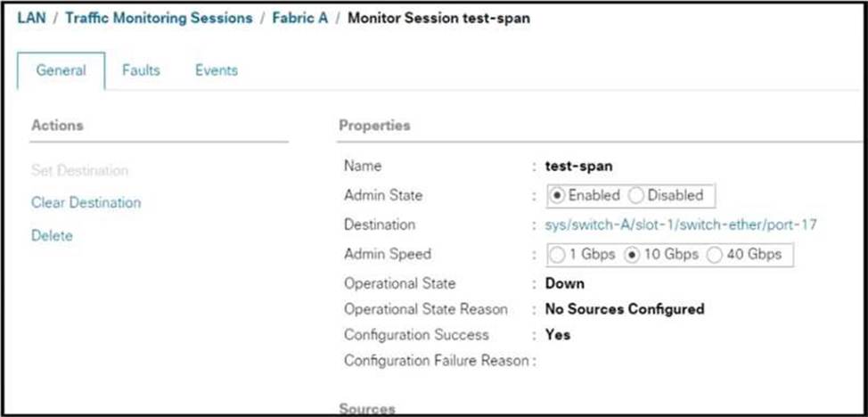Switch to the General tab
The image size is (868, 417).
(61, 70)
